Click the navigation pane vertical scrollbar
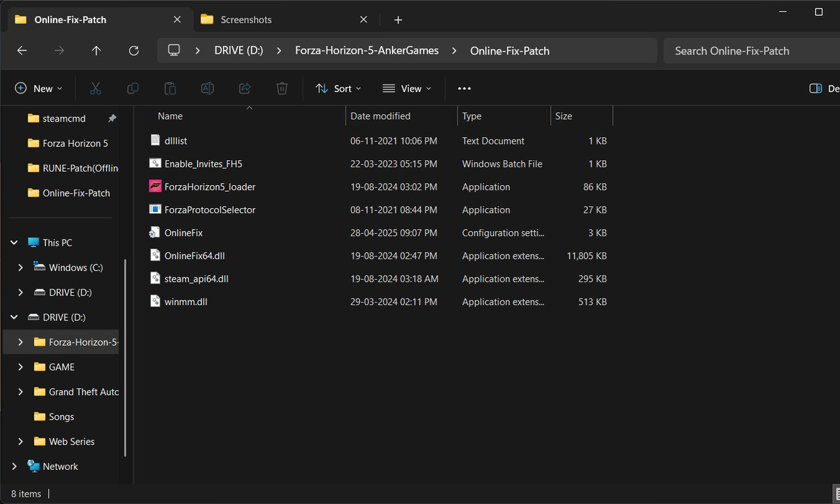Screen dimensions: 840x504 (x=124, y=358)
